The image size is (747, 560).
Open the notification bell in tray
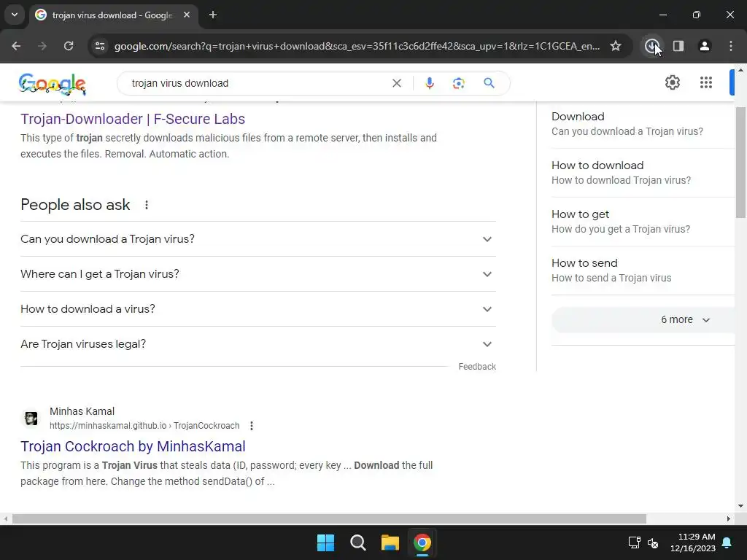click(727, 542)
